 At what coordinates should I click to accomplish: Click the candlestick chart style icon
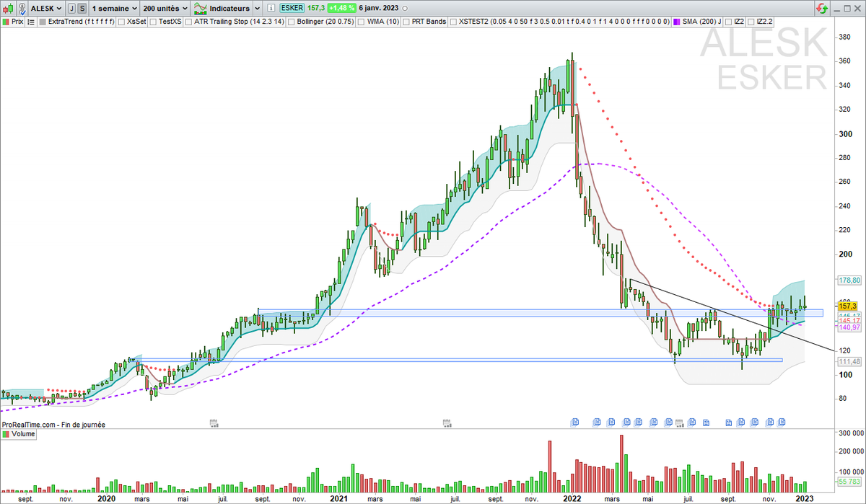pyautogui.click(x=8, y=9)
